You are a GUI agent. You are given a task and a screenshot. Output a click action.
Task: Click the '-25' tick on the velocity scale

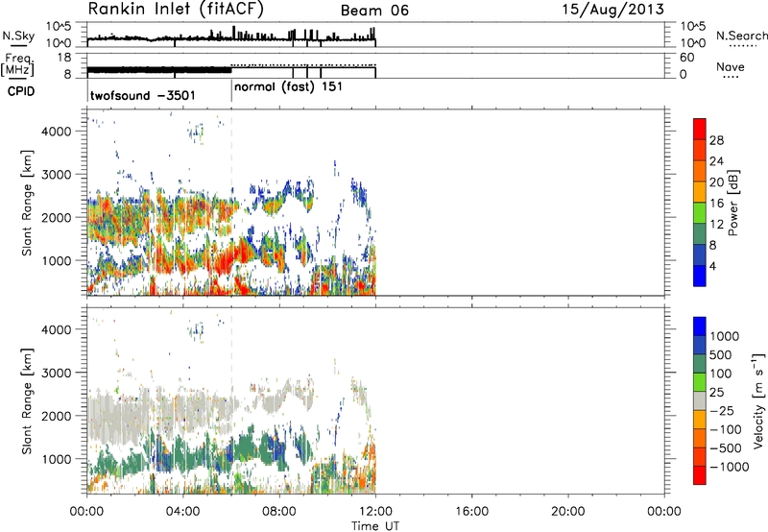[722, 410]
